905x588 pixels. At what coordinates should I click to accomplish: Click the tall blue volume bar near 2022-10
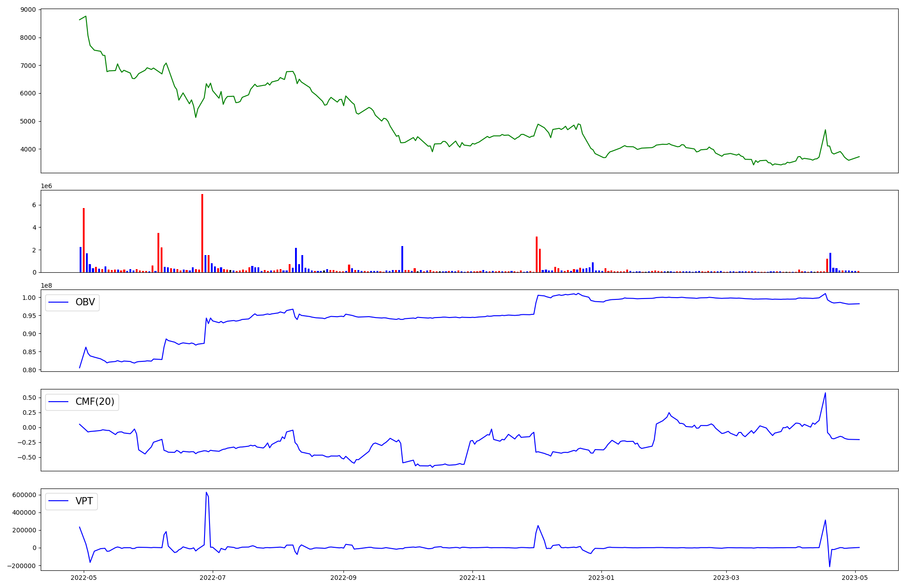point(402,259)
